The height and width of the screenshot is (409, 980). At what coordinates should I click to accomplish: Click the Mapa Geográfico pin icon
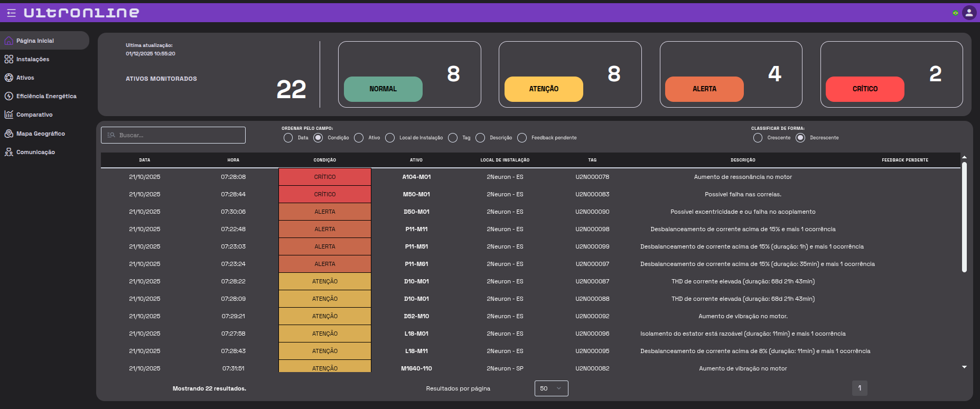coord(9,134)
